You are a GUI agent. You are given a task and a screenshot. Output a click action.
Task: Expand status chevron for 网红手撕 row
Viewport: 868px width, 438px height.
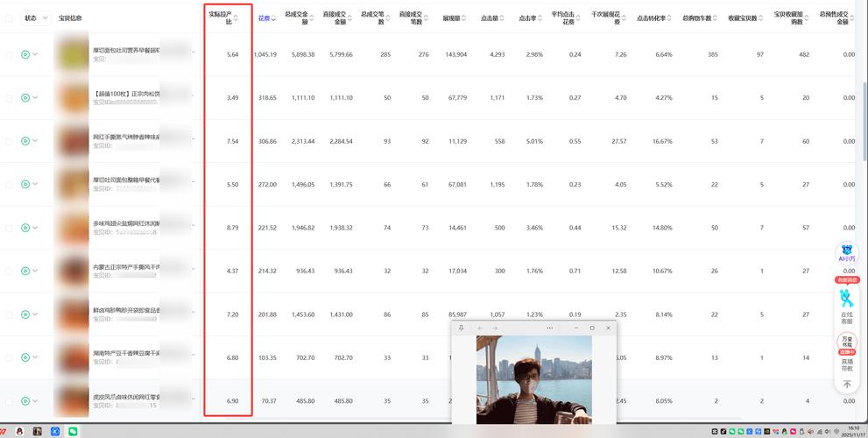pyautogui.click(x=35, y=141)
